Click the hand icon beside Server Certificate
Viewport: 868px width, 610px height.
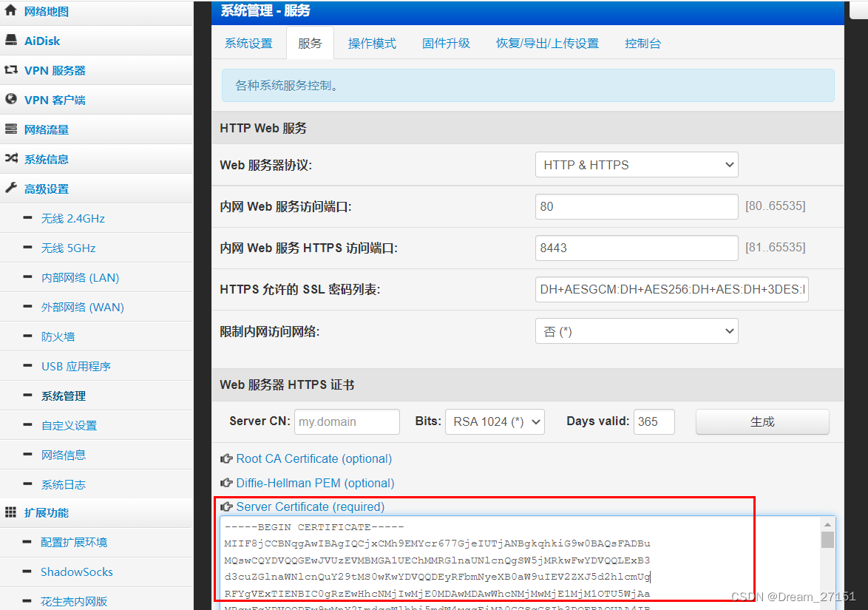pos(226,506)
